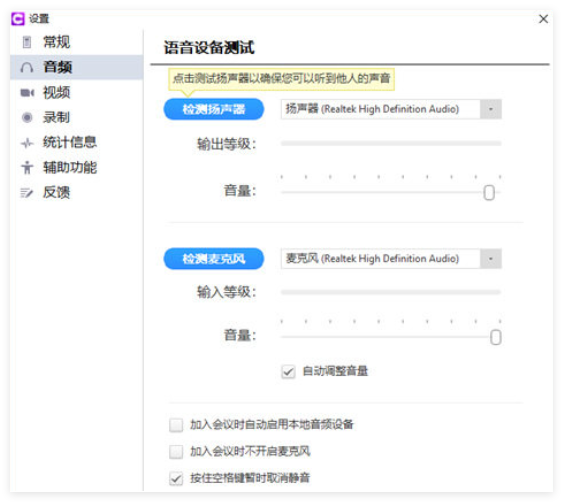Click the 检测扬声器 test button
This screenshot has height=502, width=563.
pyautogui.click(x=214, y=109)
